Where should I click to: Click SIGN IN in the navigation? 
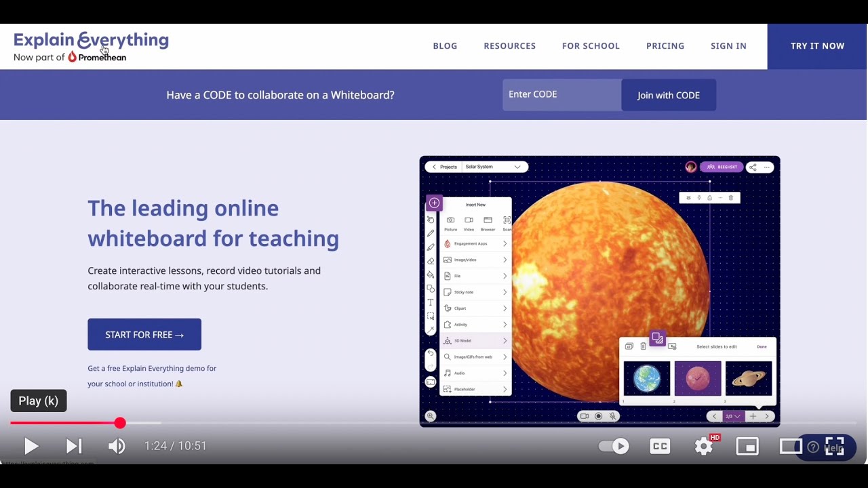tap(728, 46)
